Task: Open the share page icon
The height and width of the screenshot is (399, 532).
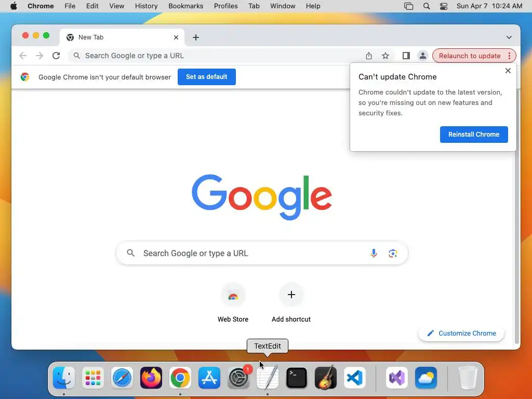Action: (369, 56)
